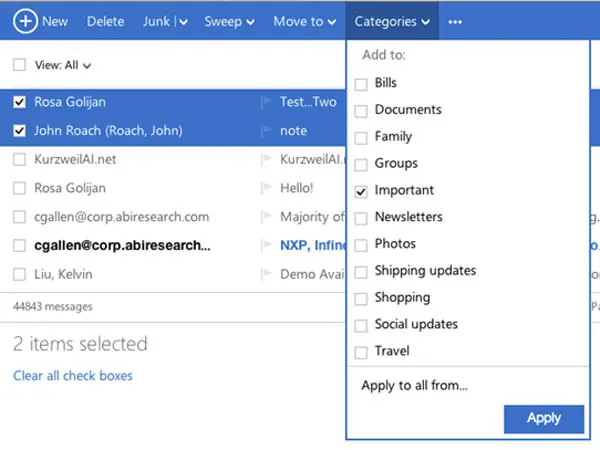Image resolution: width=600 pixels, height=450 pixels.
Task: Open the View: All filter dropdown
Action: [x=63, y=65]
